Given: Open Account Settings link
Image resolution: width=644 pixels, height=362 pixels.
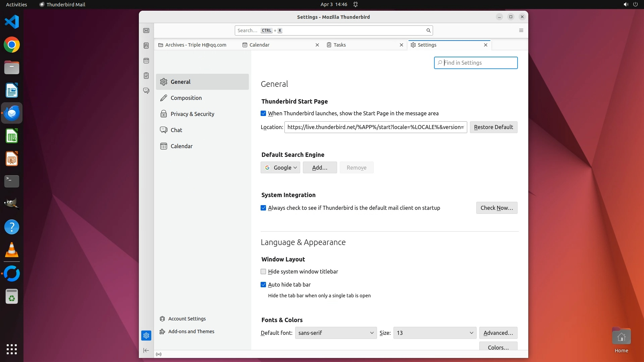Looking at the screenshot, I should [187, 319].
